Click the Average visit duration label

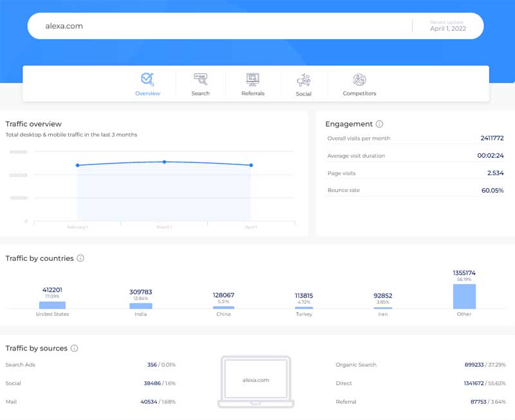pos(356,156)
